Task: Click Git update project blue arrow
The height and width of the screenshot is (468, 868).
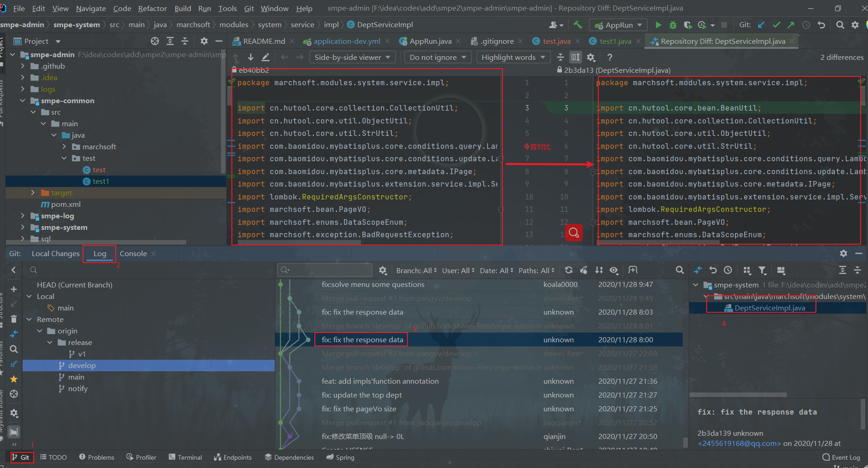Action: (x=762, y=25)
